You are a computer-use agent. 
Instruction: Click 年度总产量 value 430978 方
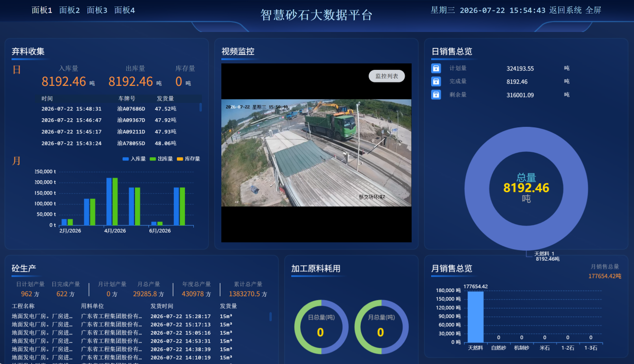pos(196,294)
